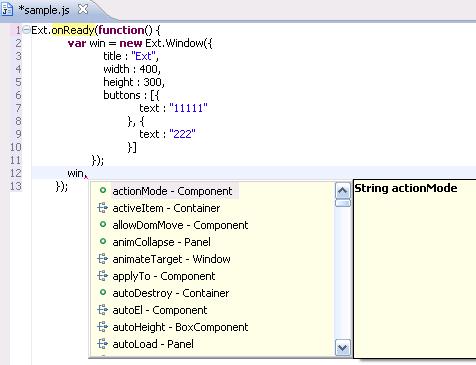Click the var keyword on line 2
The image size is (476, 365).
77,43
